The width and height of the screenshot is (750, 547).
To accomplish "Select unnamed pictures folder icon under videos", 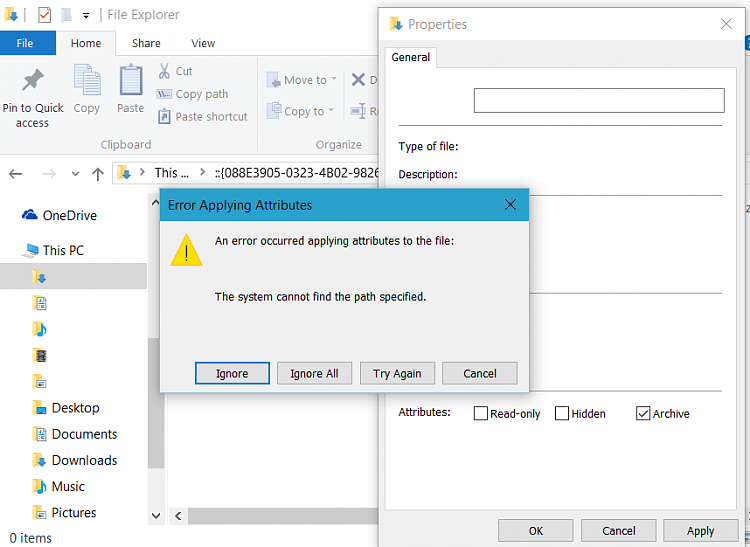I will [40, 382].
